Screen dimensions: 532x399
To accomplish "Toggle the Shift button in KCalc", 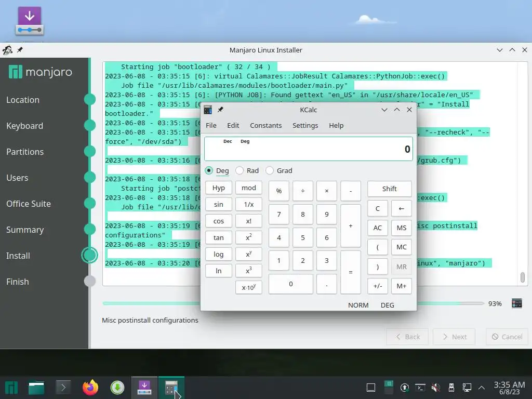I will [x=389, y=189].
